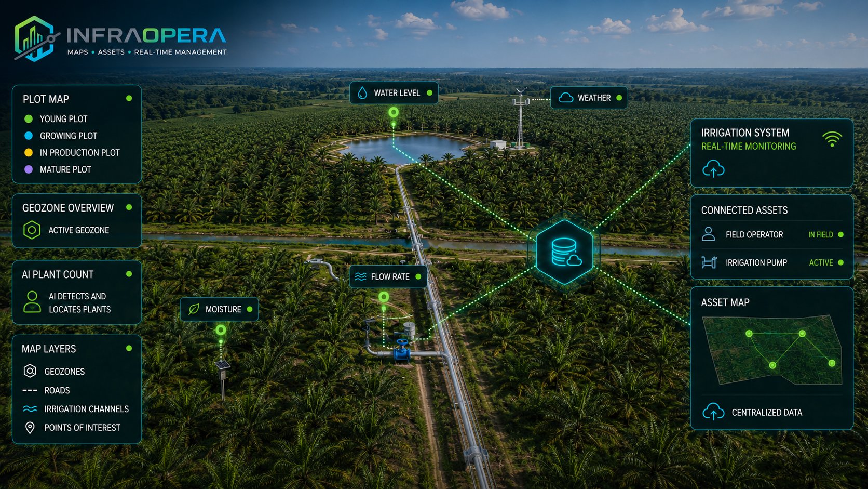Click the cloud upload icon in Irrigation System panel
Viewport: 868px width, 489px height.
click(x=713, y=168)
